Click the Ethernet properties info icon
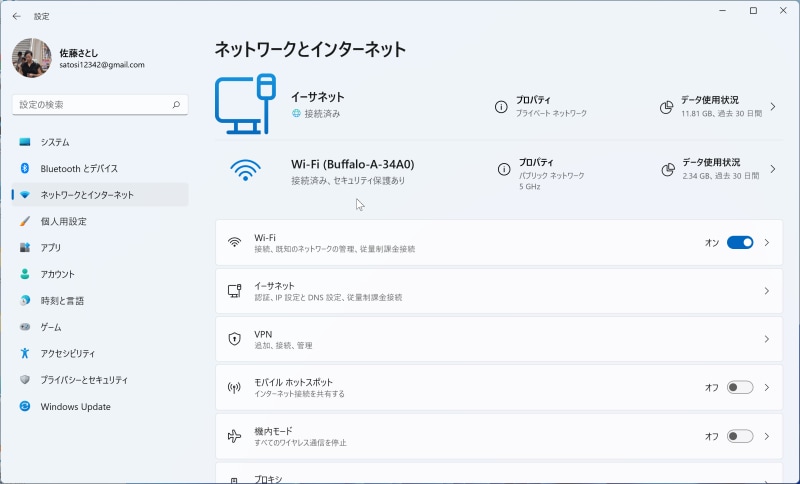800x484 pixels. click(501, 107)
